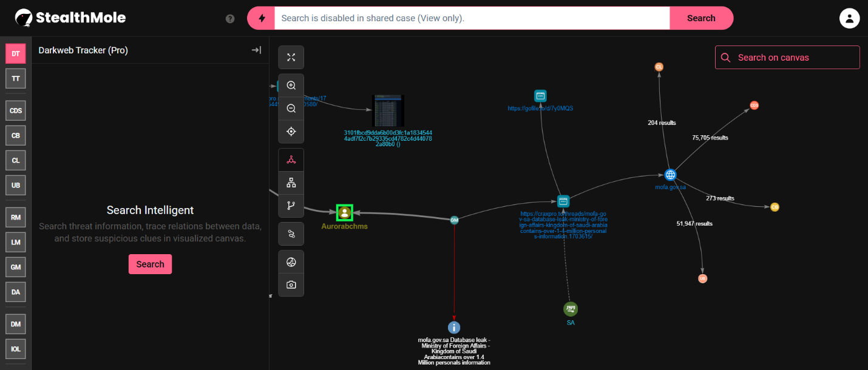Select the CDS module tab
The height and width of the screenshot is (370, 868).
[16, 111]
